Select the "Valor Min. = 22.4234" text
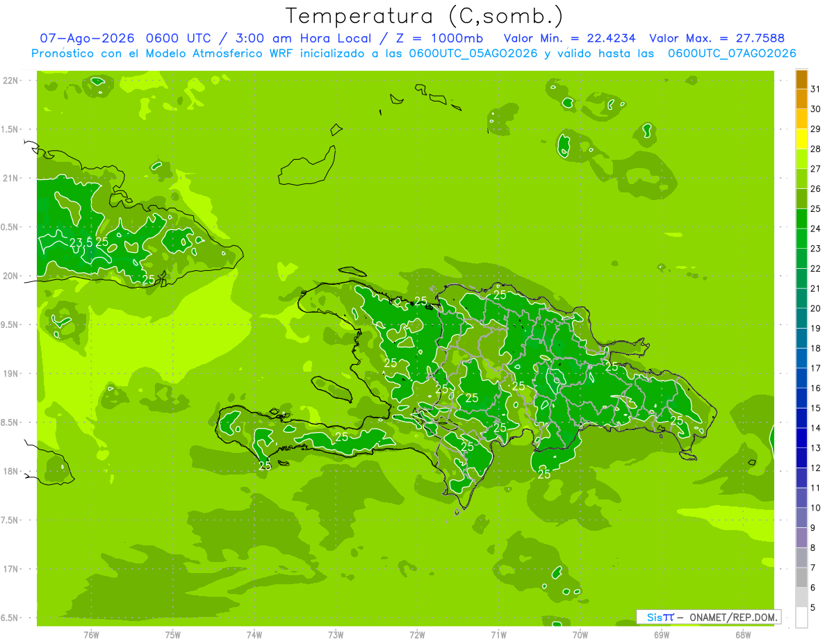834x644 pixels. 570,38
